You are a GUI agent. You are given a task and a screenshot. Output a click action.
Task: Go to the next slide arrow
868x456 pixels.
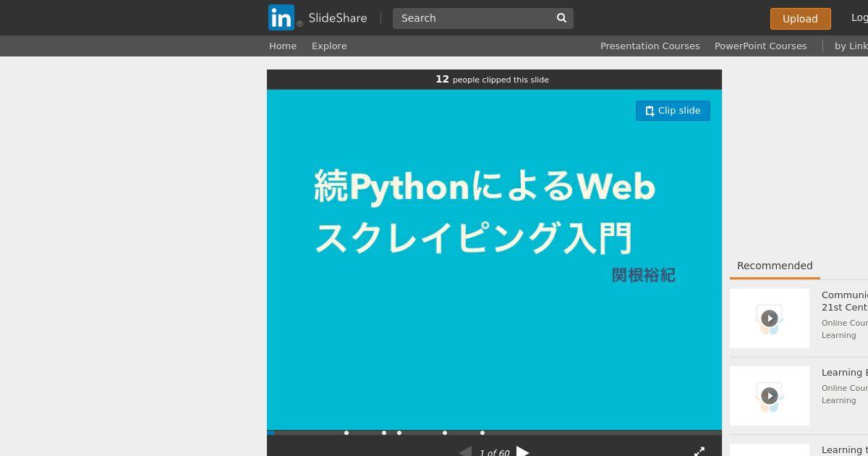click(523, 452)
